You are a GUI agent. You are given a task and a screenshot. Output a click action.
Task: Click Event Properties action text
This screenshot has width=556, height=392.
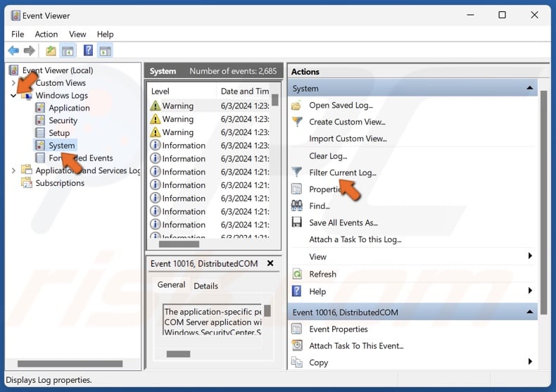[x=339, y=329]
